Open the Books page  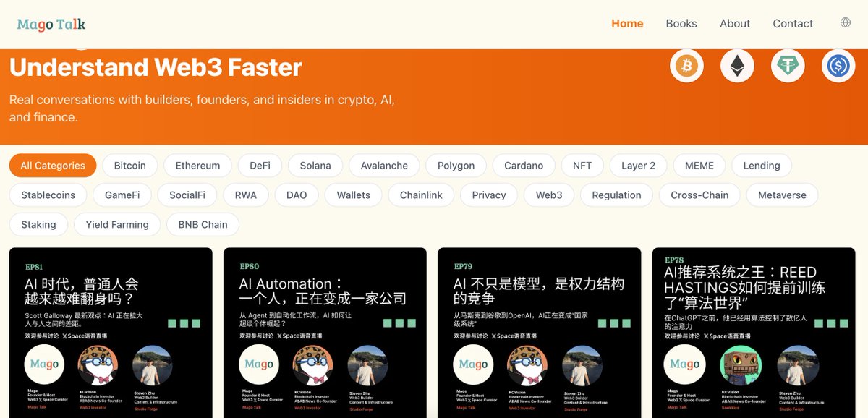[x=681, y=24]
